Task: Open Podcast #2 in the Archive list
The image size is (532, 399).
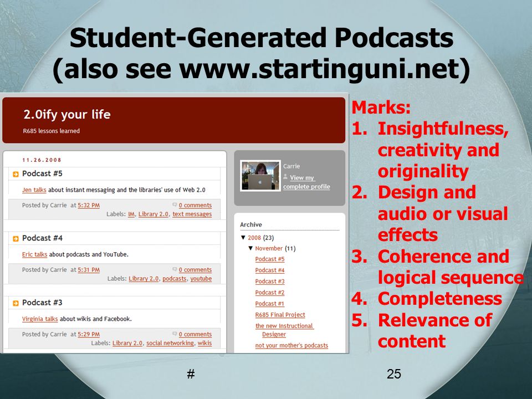Action: click(x=270, y=293)
